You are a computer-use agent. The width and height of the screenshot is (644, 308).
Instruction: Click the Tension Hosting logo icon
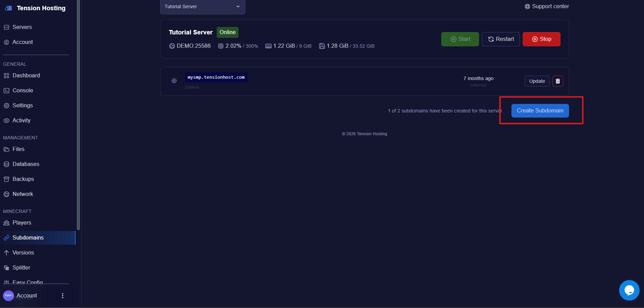(x=8, y=8)
